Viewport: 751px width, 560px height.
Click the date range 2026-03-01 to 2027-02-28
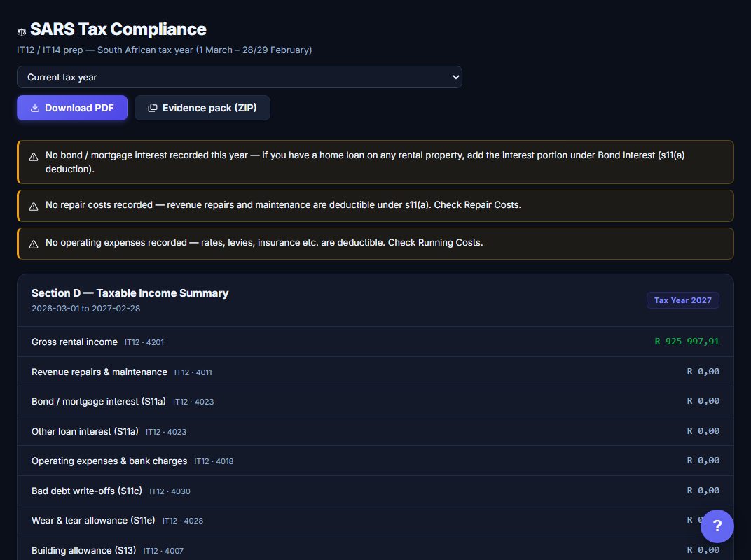tap(85, 309)
